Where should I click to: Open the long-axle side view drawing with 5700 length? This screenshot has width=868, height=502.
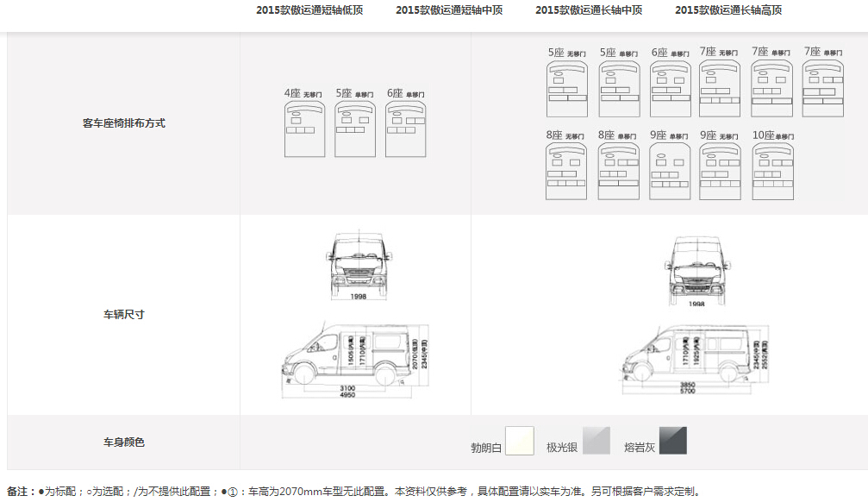pos(694,359)
